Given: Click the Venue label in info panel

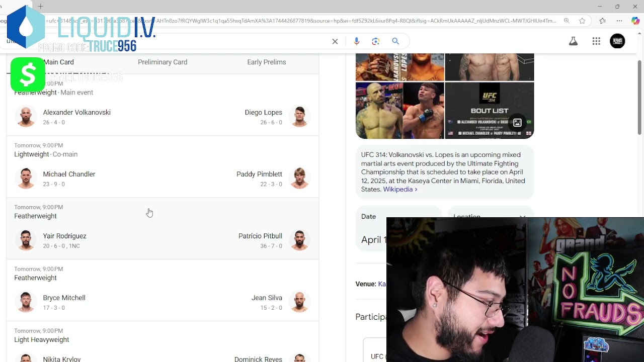Looking at the screenshot, I should [x=366, y=284].
